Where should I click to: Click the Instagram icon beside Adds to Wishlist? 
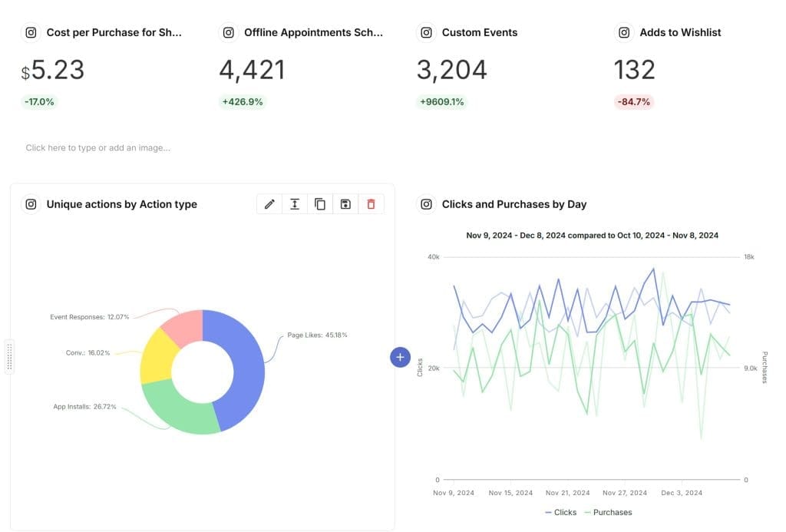coord(624,33)
